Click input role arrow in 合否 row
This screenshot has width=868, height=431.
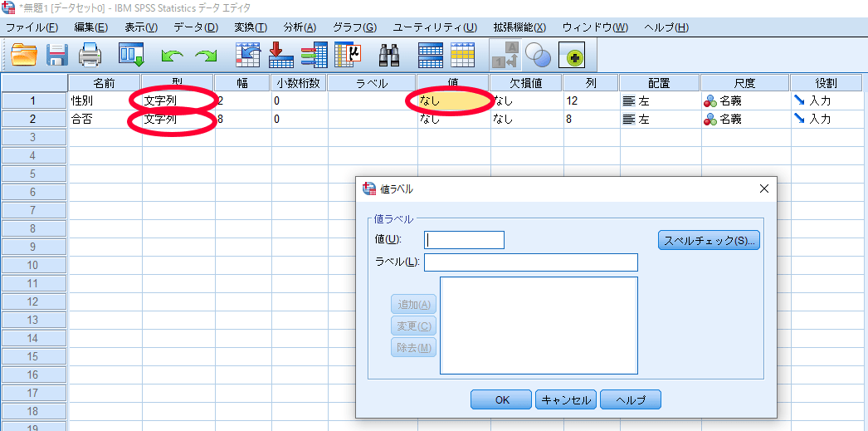(x=799, y=119)
